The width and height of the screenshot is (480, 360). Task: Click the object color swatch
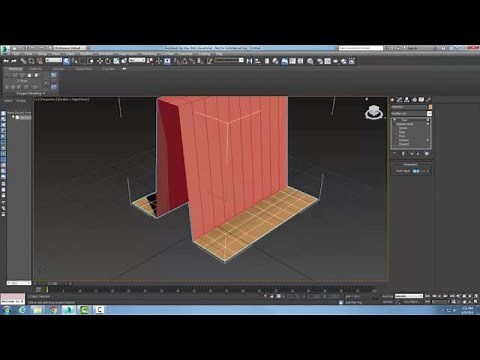click(x=430, y=107)
